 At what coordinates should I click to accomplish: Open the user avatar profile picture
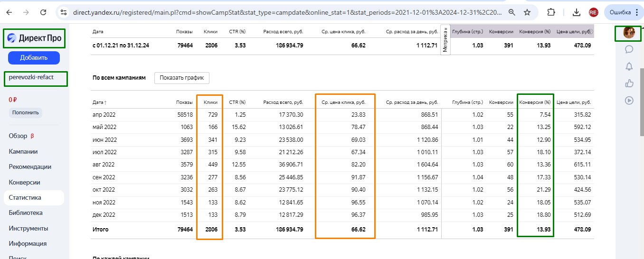(x=629, y=32)
